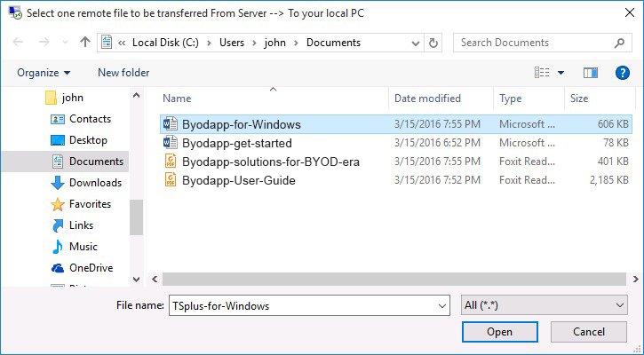
Task: Click the Open button
Action: [499, 332]
